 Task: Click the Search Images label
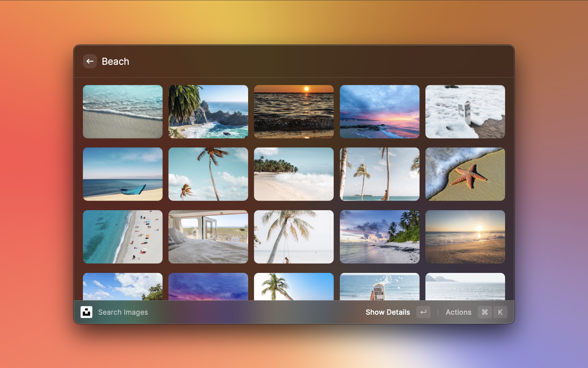pos(123,312)
